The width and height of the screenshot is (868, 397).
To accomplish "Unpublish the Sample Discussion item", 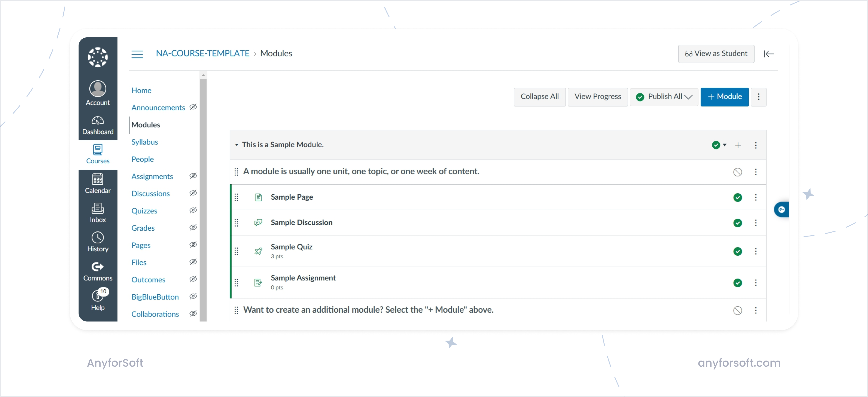I will coord(738,223).
